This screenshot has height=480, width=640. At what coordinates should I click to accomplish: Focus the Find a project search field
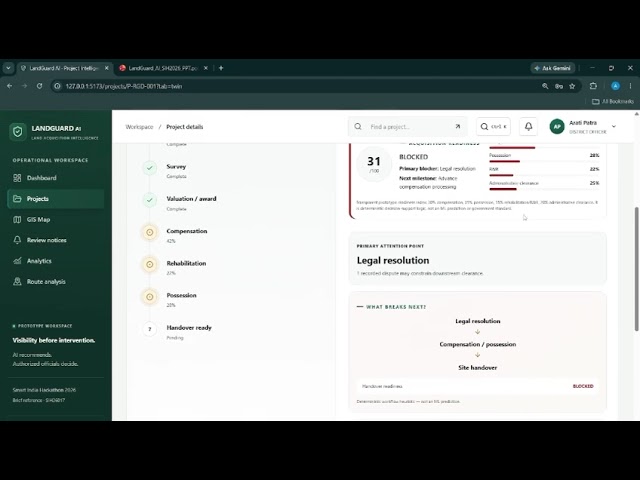(x=407, y=127)
